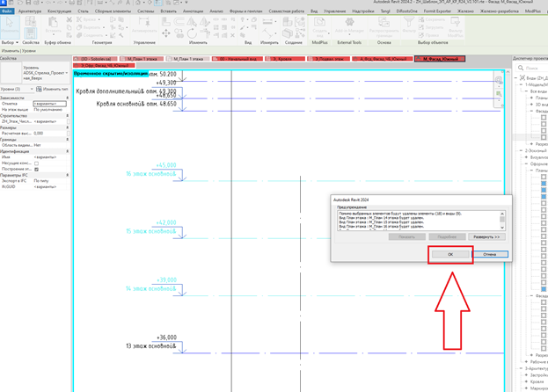This screenshot has height=392, width=548.
Task: Click the Print icon in quick access toolbar
Action: (71, 3)
